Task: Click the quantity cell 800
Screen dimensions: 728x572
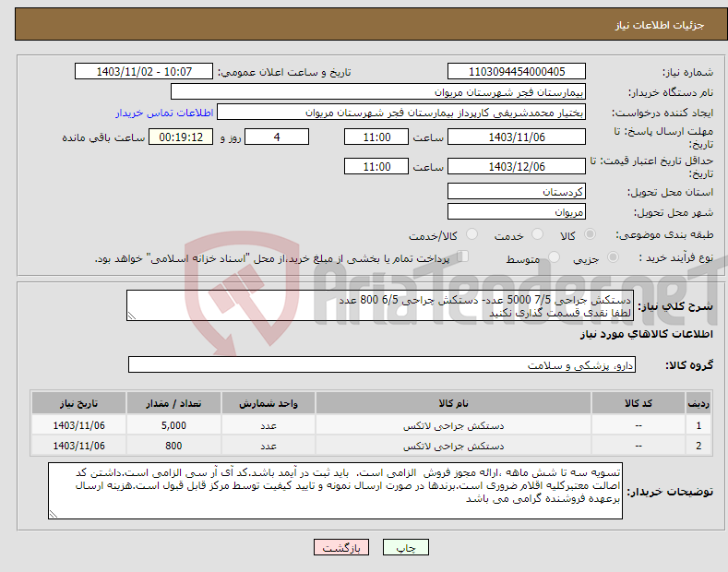Action: (x=173, y=446)
